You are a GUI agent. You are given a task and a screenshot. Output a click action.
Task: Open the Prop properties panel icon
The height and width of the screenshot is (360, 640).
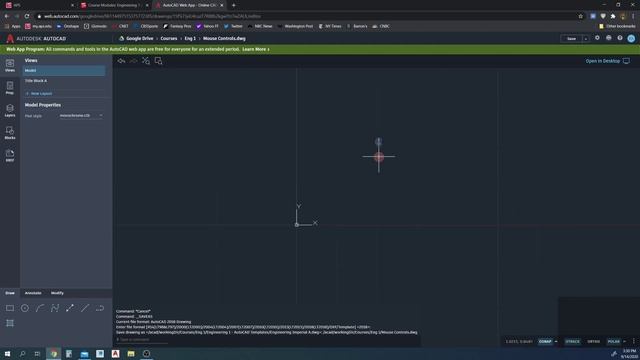click(10, 88)
